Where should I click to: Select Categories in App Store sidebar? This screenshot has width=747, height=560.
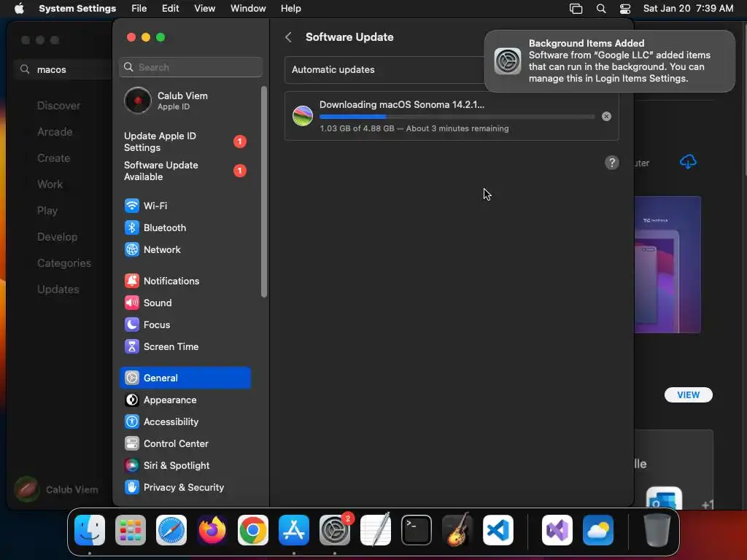point(64,262)
